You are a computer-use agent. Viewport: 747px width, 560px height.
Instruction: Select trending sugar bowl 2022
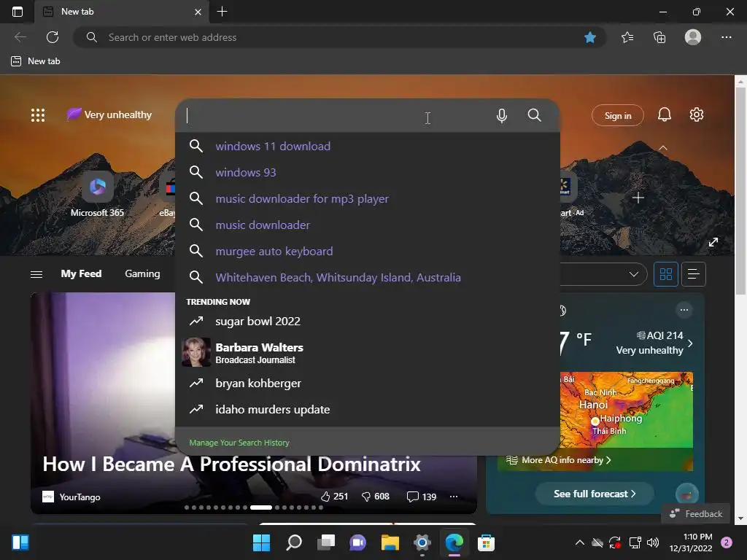(368, 322)
